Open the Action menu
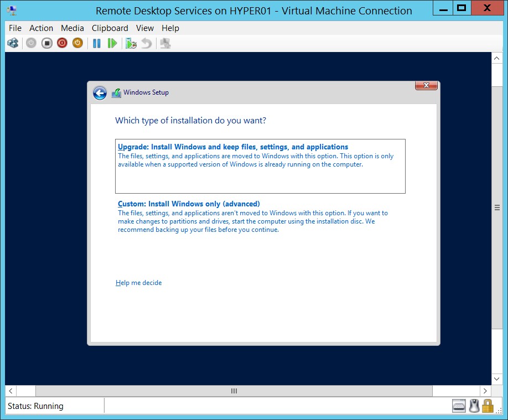This screenshot has width=508, height=420. tap(41, 28)
